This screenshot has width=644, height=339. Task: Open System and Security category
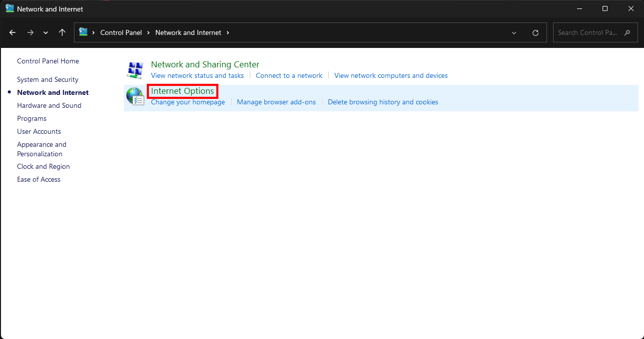(47, 79)
